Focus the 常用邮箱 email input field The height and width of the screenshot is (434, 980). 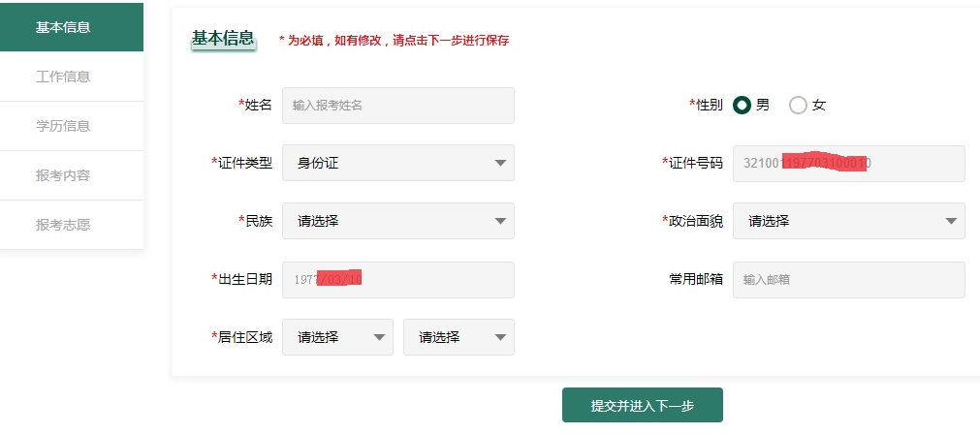[848, 279]
